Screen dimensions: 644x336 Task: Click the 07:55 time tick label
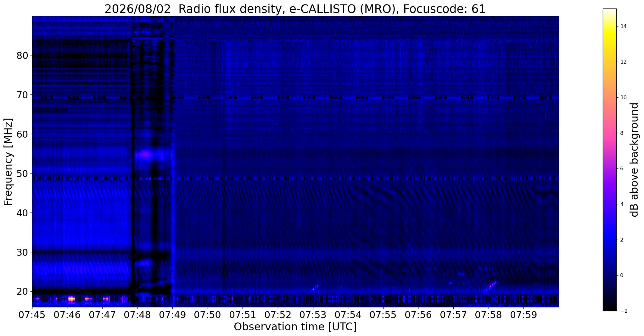coord(383,315)
